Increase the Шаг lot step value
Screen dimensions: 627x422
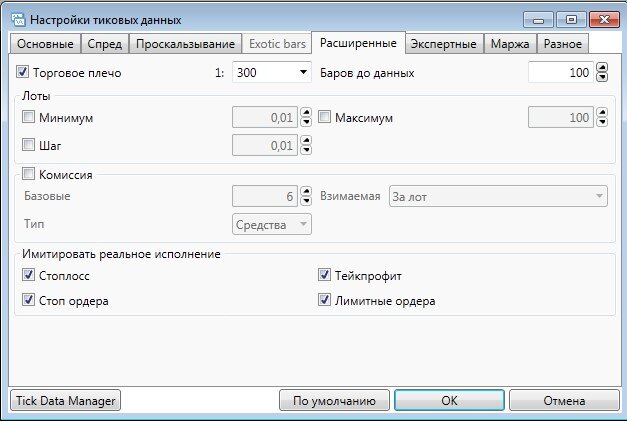(306, 140)
